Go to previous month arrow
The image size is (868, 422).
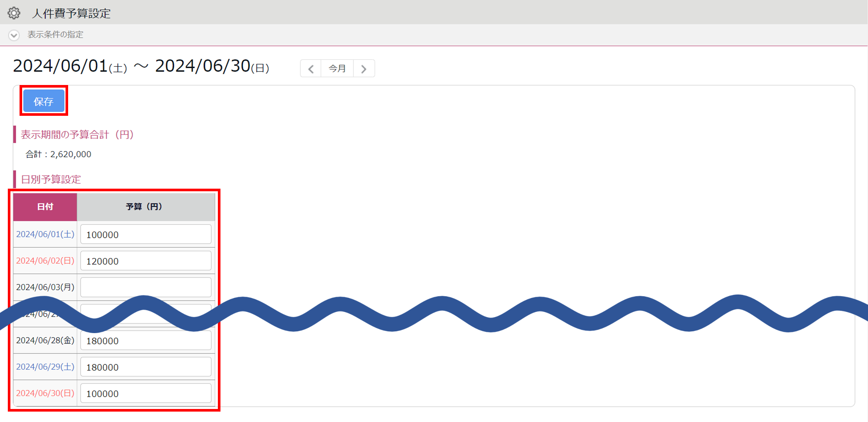pyautogui.click(x=311, y=69)
